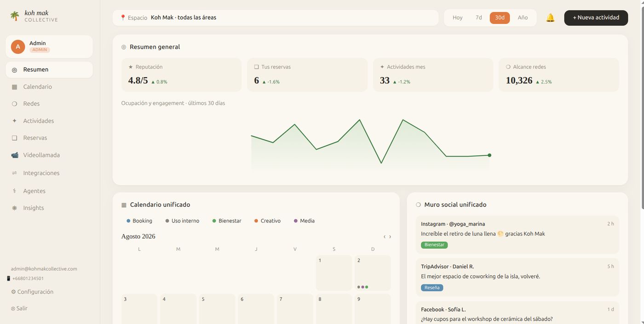Select the Año time range

click(523, 18)
